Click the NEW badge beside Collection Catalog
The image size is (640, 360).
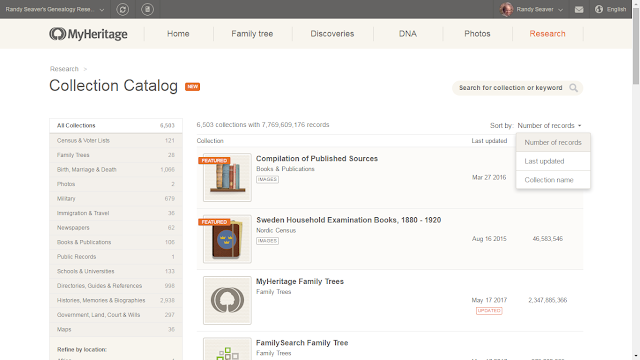point(192,87)
